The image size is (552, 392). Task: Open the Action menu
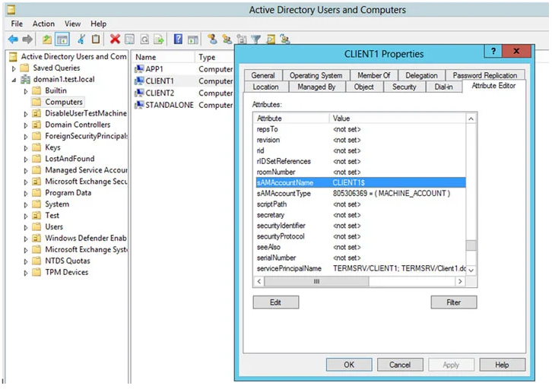coord(43,24)
